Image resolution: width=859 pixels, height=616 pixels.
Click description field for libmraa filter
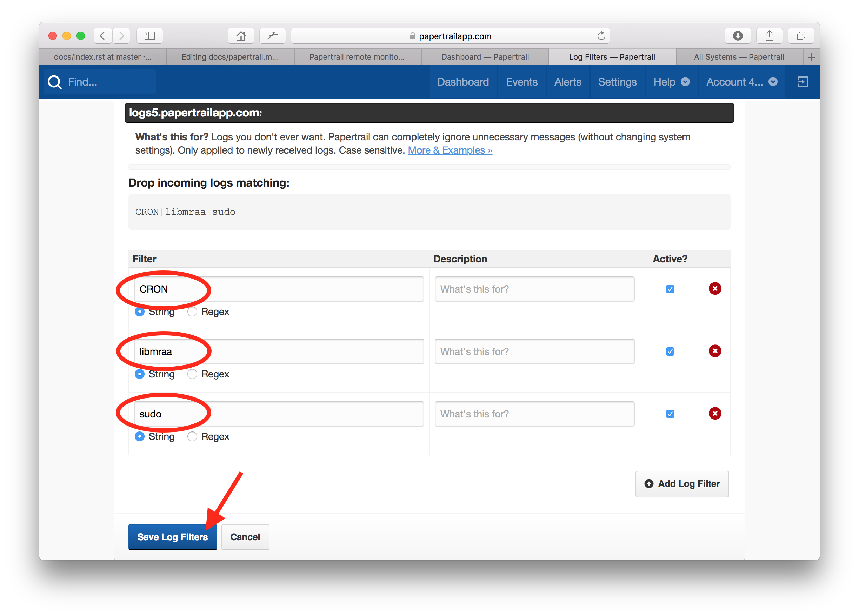point(534,352)
